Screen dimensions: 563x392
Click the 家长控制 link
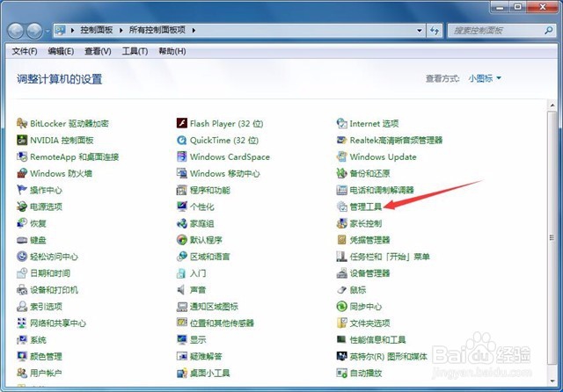click(366, 223)
